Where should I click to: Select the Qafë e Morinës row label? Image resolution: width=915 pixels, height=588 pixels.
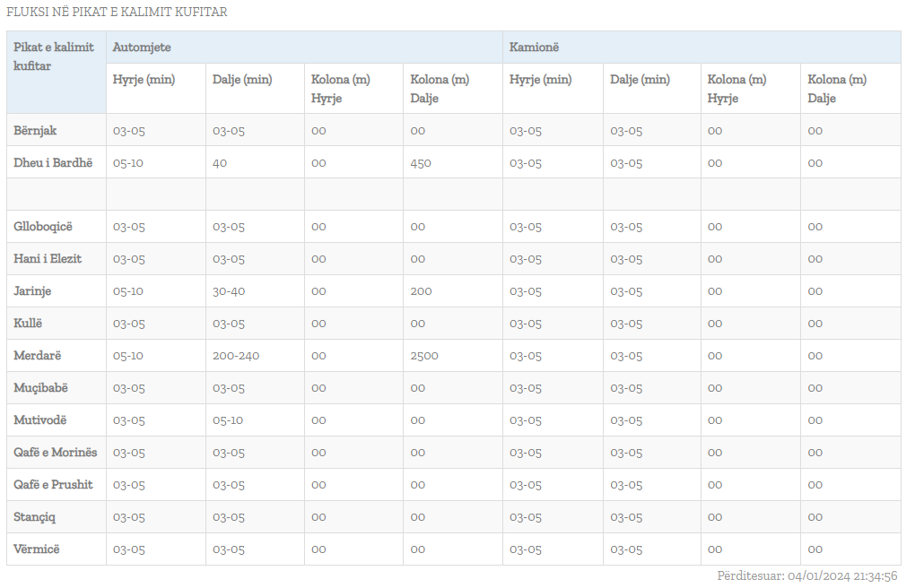[56, 453]
